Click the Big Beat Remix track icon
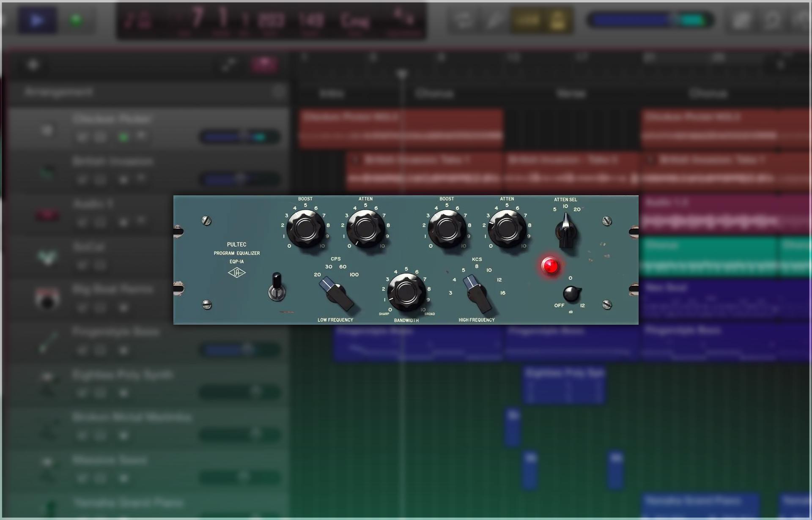The width and height of the screenshot is (812, 520). point(47,298)
